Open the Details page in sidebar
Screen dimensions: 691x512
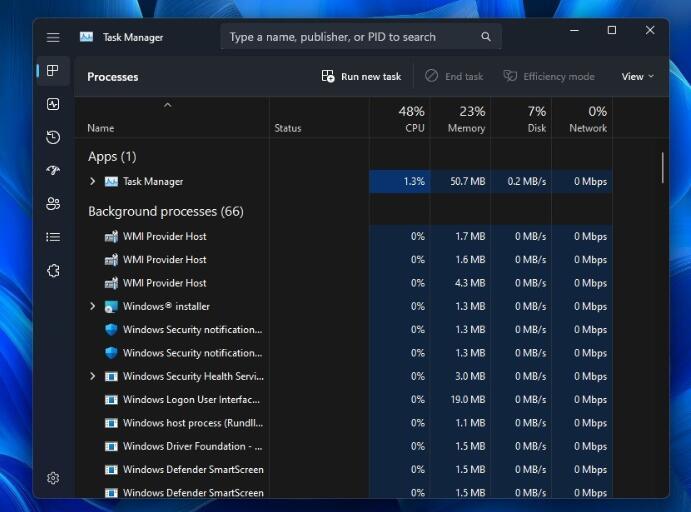[x=53, y=237]
